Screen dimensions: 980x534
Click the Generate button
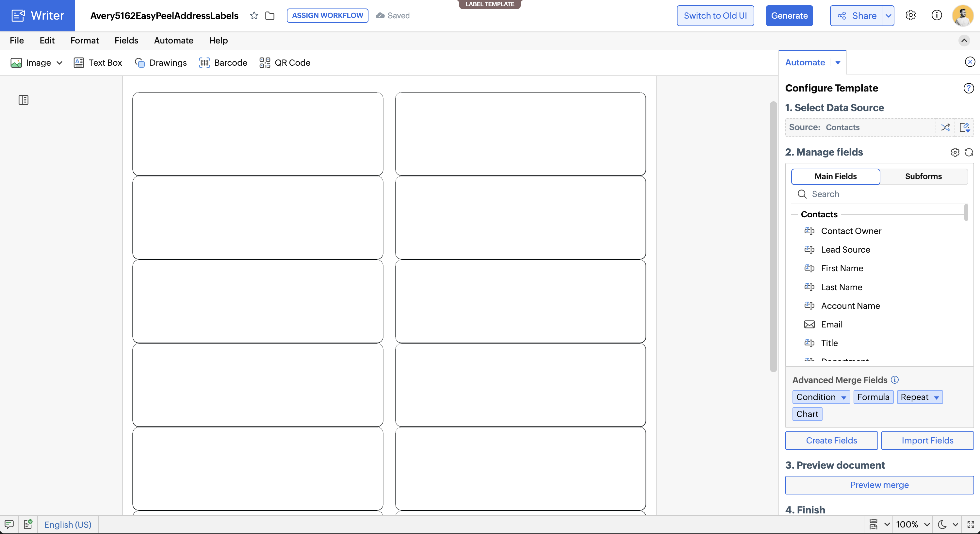tap(789, 16)
